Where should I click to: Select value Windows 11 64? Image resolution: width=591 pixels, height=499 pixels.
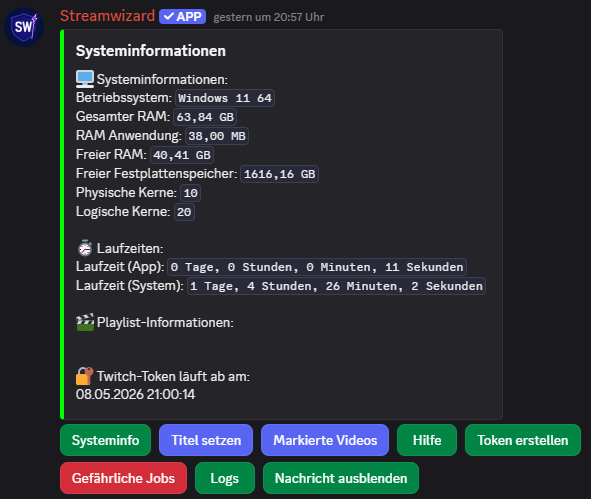(225, 98)
